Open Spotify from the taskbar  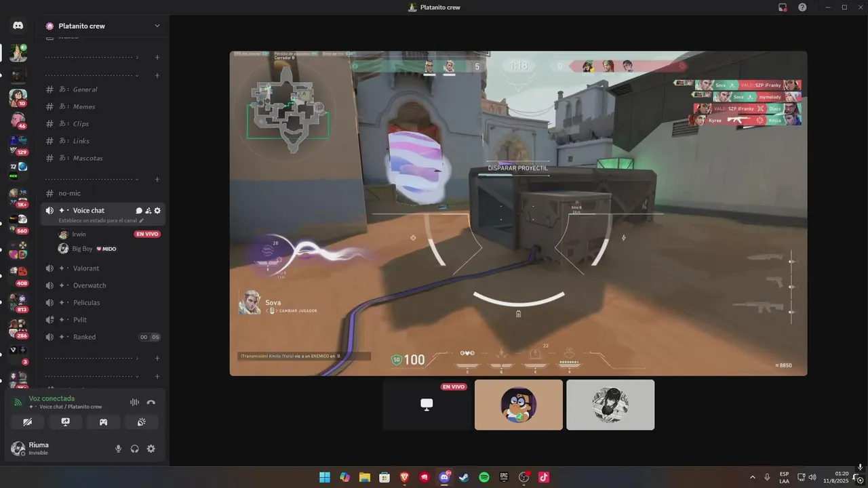tap(484, 477)
